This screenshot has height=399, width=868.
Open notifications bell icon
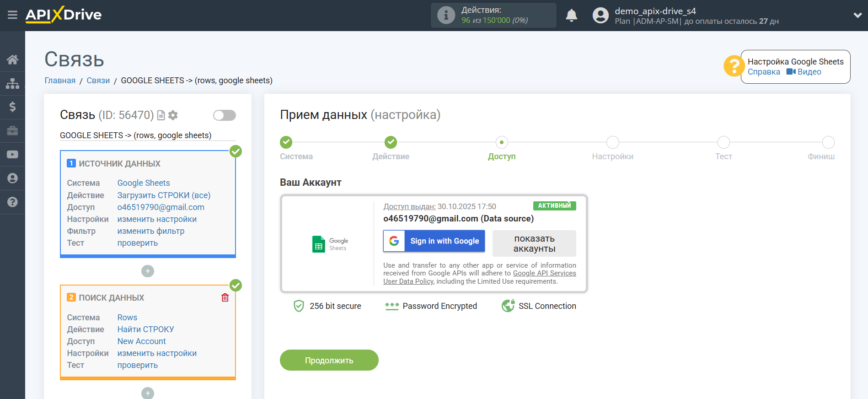(x=571, y=16)
